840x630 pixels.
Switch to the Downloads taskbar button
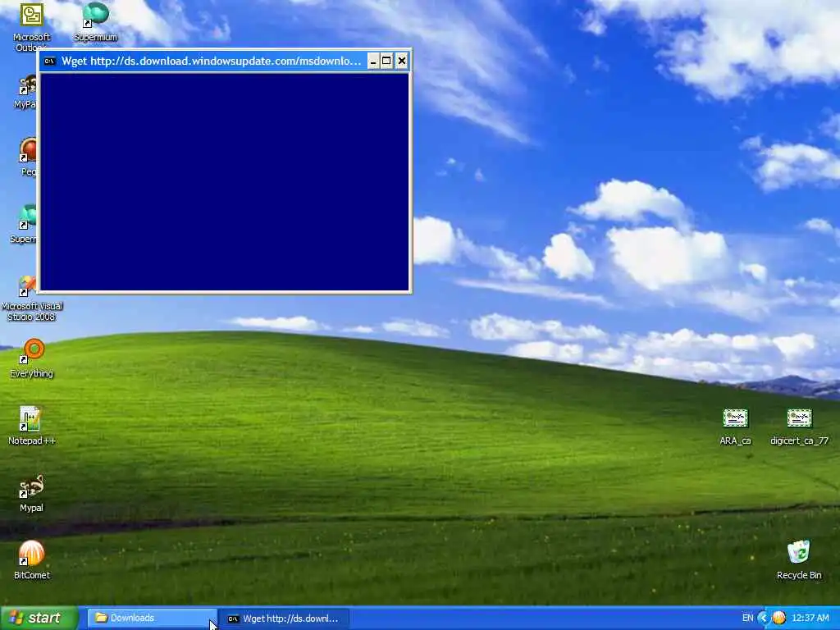(x=152, y=619)
